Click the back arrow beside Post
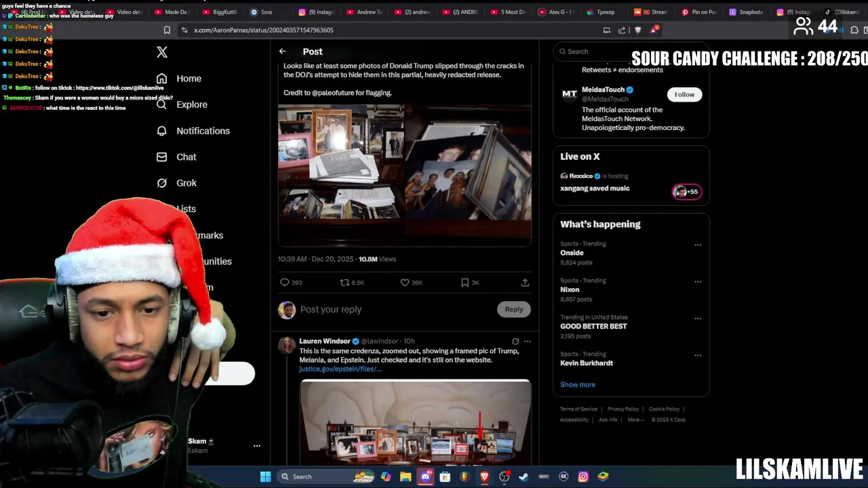Viewport: 868px width, 488px height. click(282, 52)
